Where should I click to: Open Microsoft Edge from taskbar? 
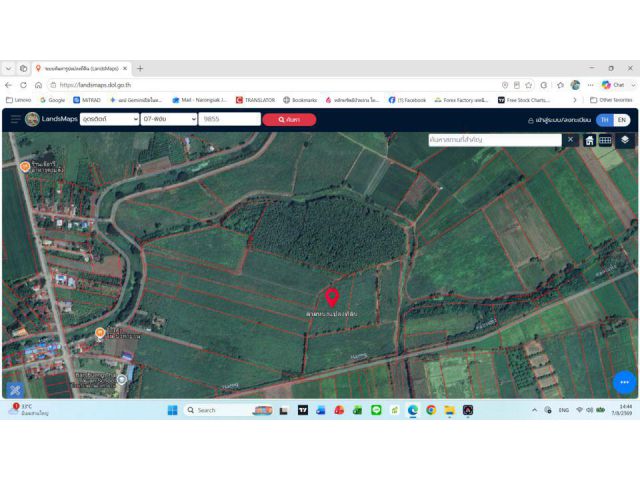(413, 410)
